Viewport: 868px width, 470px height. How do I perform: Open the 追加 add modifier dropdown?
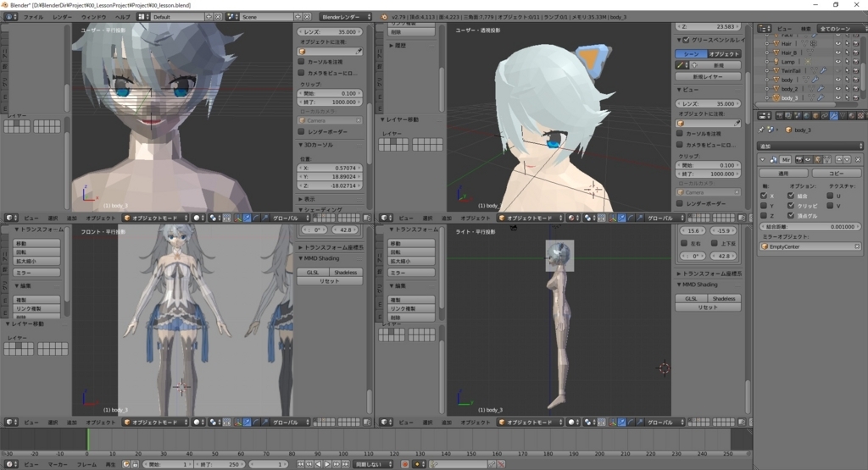[810, 146]
